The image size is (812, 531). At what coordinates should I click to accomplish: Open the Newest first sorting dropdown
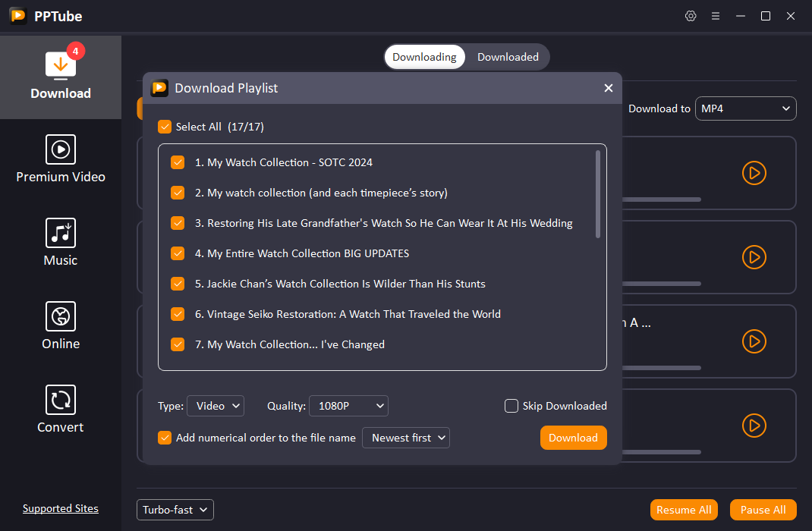point(405,438)
